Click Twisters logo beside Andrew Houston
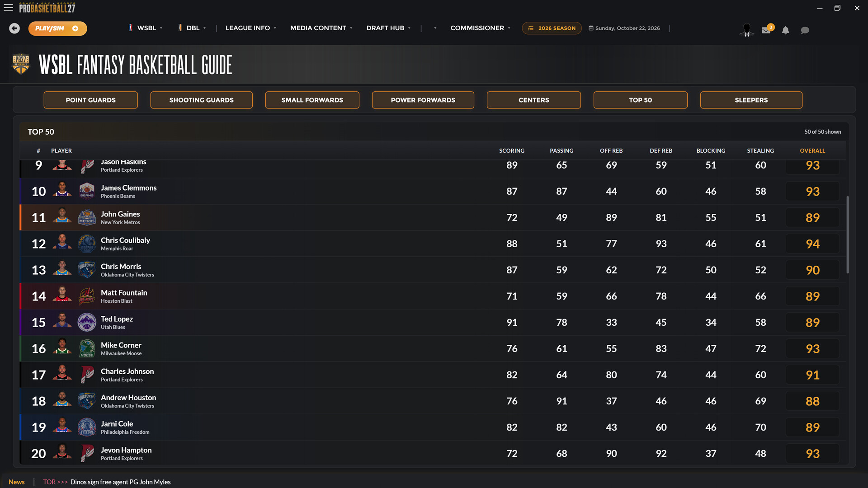 tap(87, 401)
